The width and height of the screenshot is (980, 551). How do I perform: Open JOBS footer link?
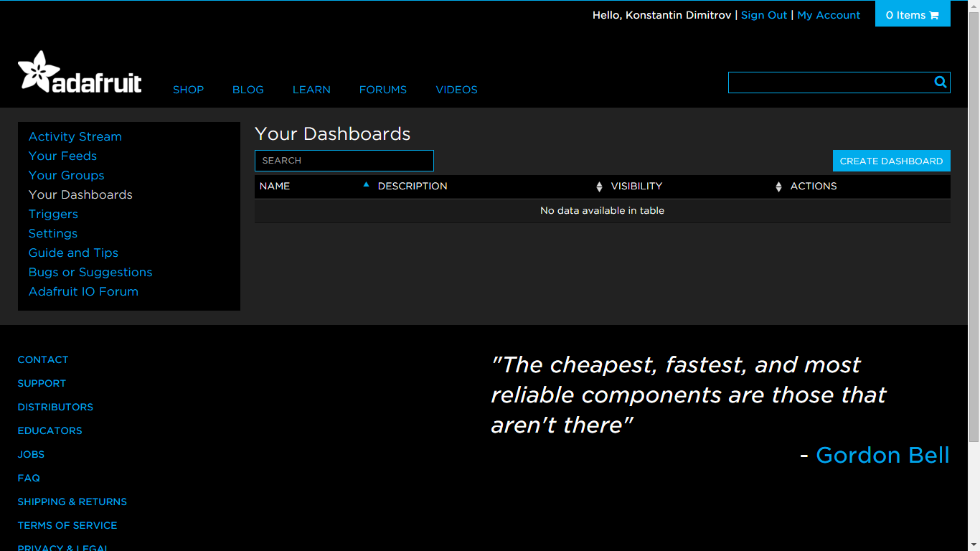point(31,454)
